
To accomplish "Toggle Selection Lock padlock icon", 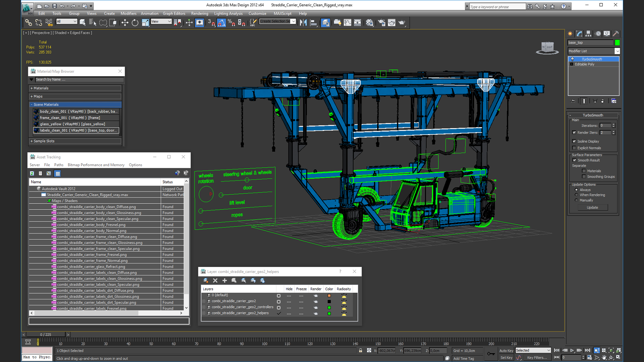I will 361,350.
